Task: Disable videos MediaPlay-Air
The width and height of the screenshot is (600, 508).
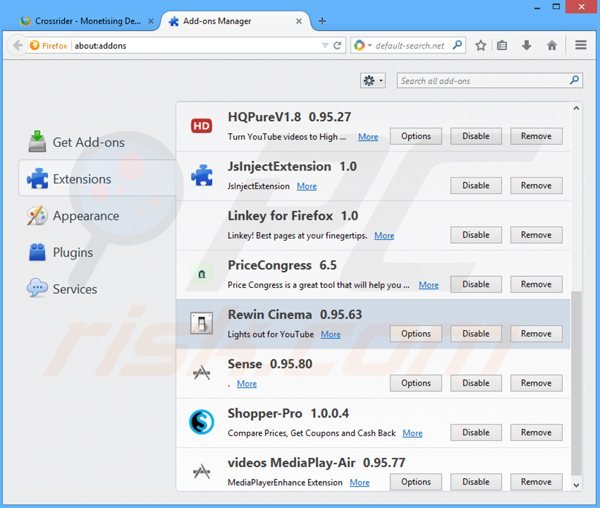Action: (476, 482)
